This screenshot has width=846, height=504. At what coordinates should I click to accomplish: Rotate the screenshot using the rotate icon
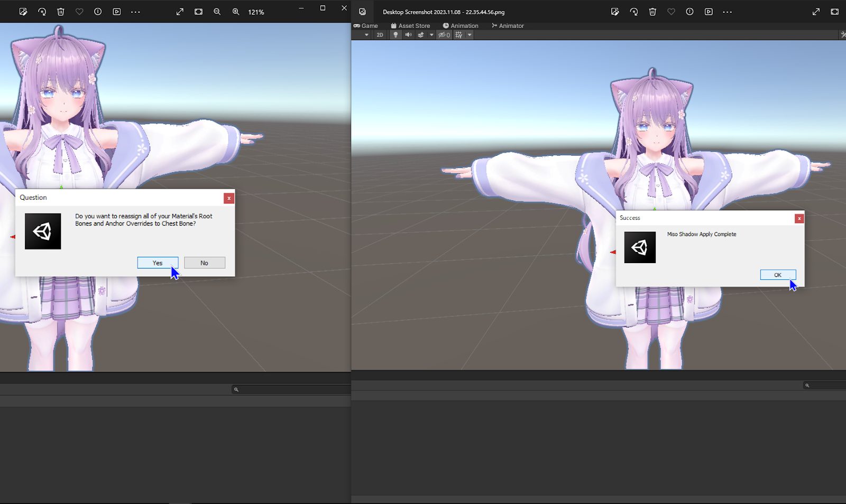[x=42, y=11]
